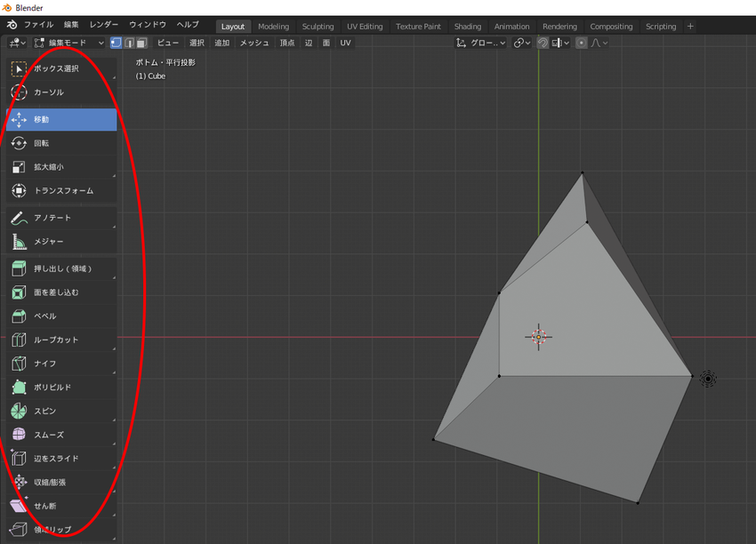
Task: Select the メジャー (Measure) tool
Action: (x=61, y=242)
